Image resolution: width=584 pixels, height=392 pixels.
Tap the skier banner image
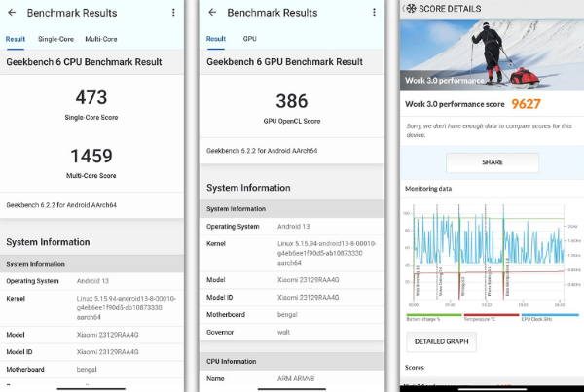point(492,53)
